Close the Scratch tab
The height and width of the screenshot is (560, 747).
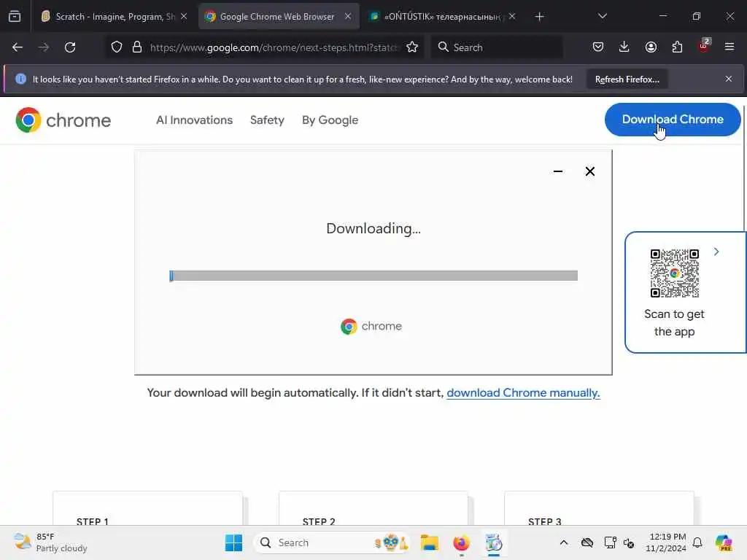184,17
